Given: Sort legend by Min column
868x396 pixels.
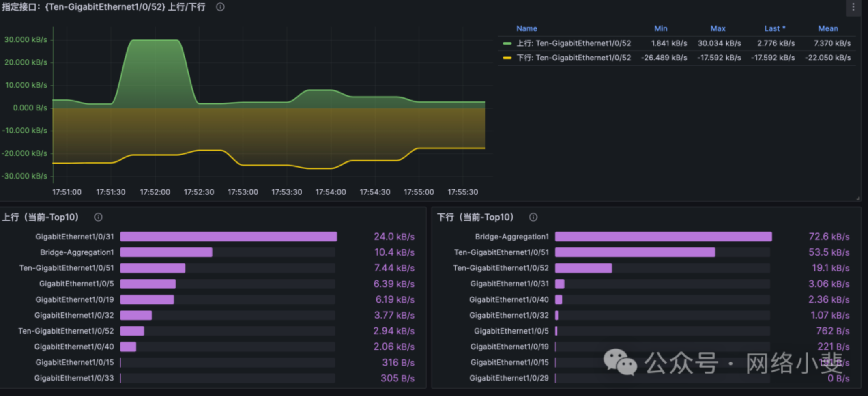Looking at the screenshot, I should point(661,28).
